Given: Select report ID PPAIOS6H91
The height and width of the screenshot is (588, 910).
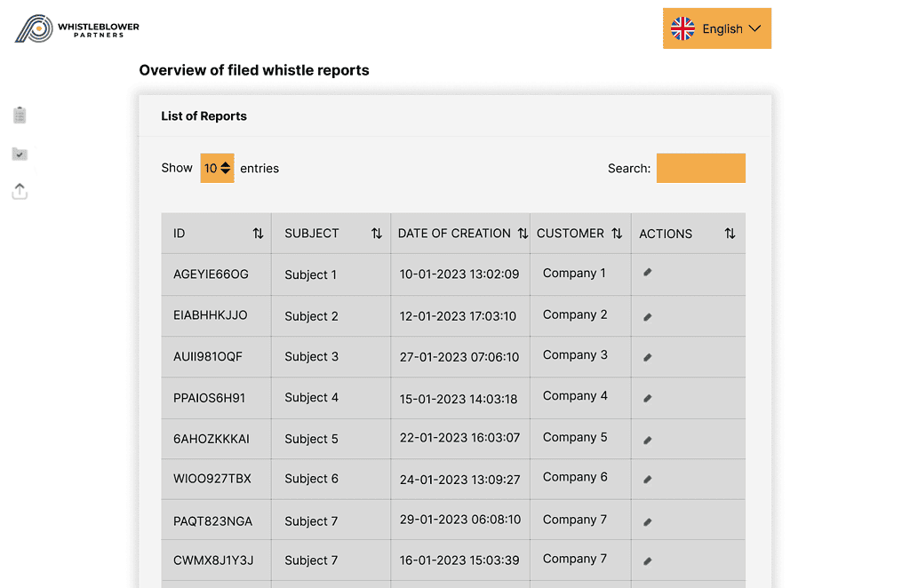Looking at the screenshot, I should (x=210, y=398).
